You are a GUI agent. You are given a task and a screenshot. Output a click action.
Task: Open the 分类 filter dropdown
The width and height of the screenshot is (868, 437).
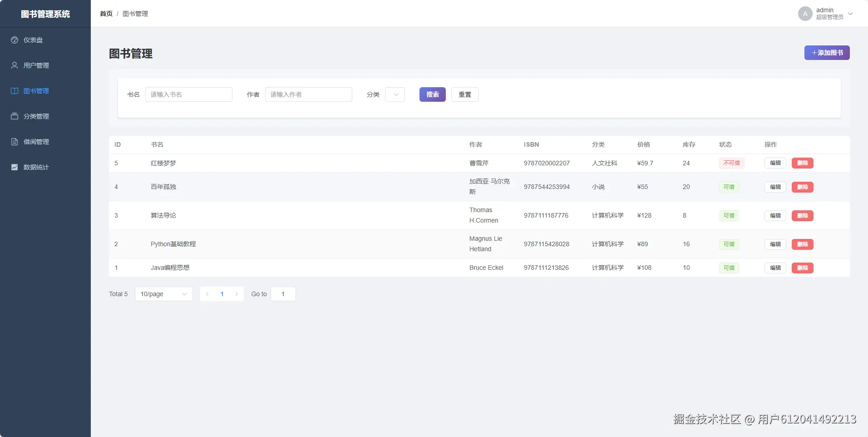pos(395,94)
